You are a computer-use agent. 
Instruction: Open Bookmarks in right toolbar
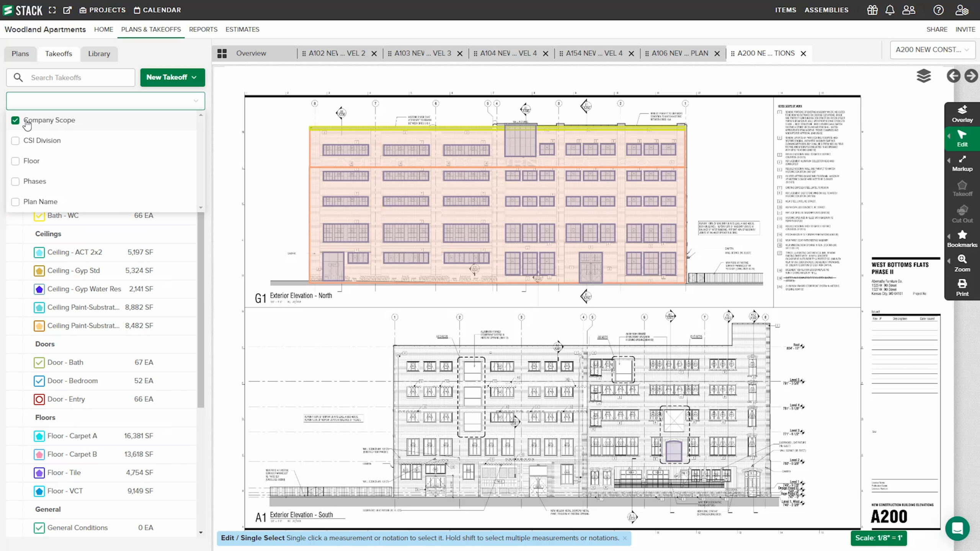[962, 239]
